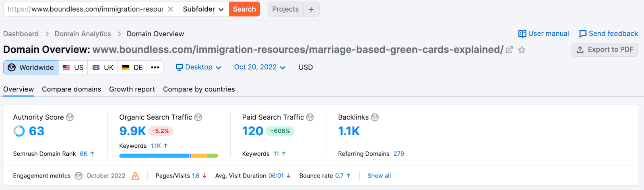Open external link icon next to domain title

tap(510, 50)
